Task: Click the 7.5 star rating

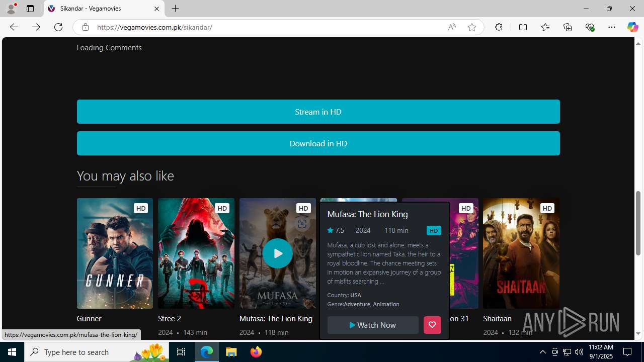Action: [336, 230]
